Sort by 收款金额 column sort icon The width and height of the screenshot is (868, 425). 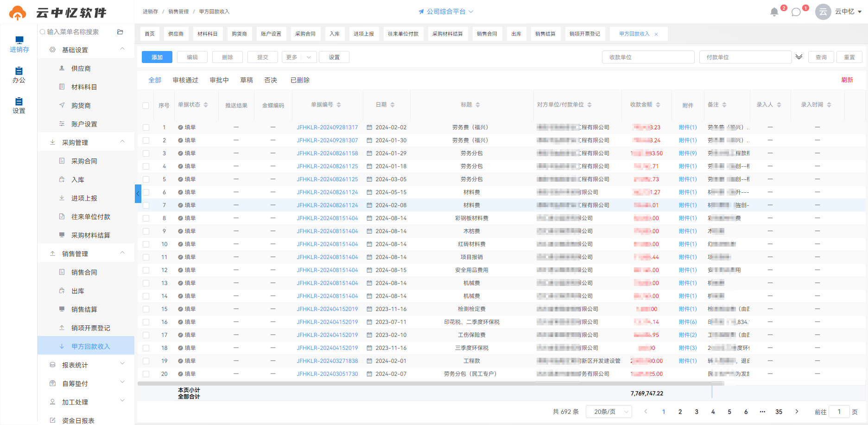(658, 105)
